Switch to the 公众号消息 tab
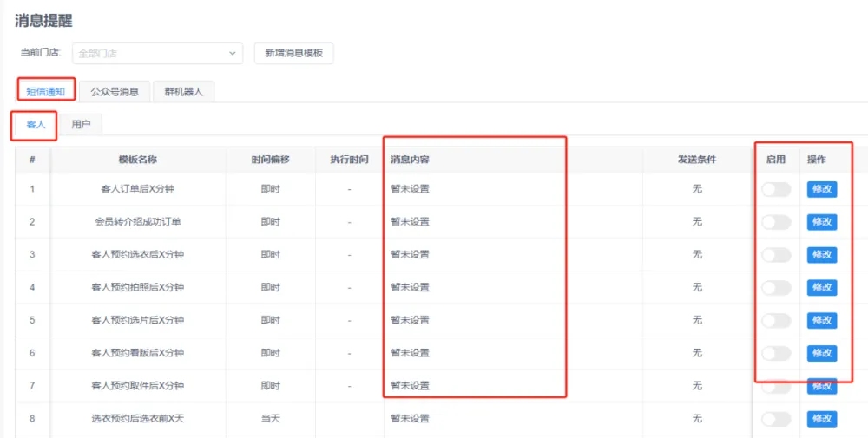The width and height of the screenshot is (868, 438). 115,91
